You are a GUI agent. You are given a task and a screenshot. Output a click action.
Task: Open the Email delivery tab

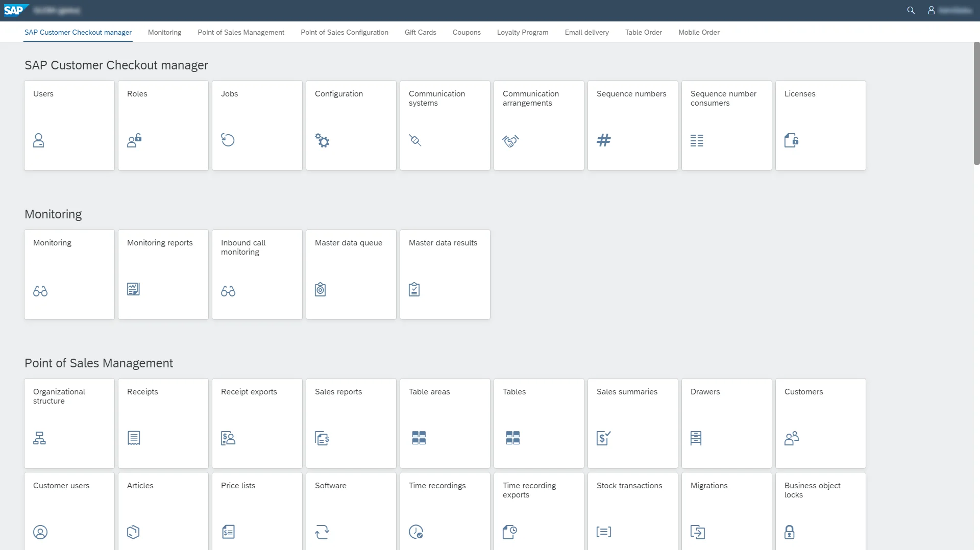coord(587,32)
